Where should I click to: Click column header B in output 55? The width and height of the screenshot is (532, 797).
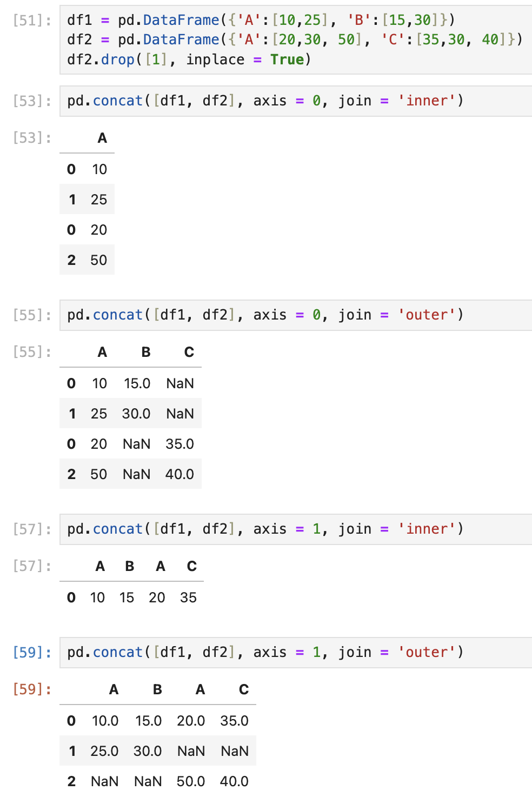coord(146,353)
